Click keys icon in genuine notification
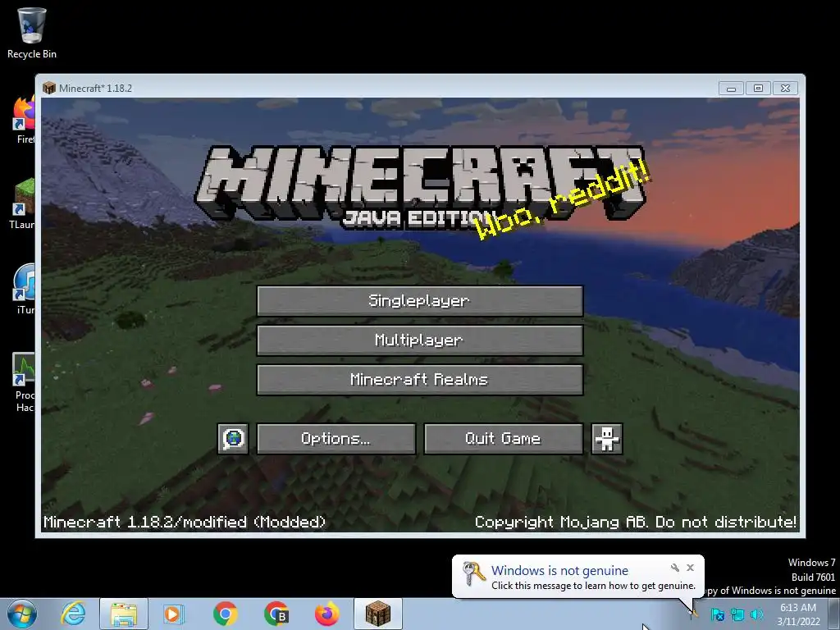 [x=473, y=573]
